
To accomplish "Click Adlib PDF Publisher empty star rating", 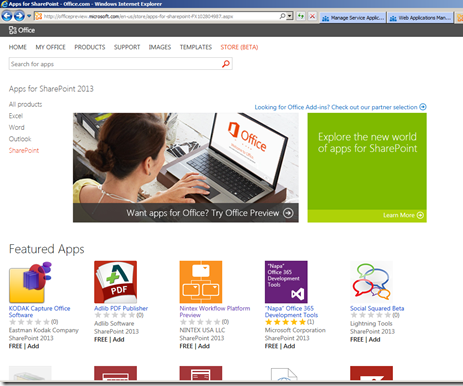I will [x=115, y=315].
